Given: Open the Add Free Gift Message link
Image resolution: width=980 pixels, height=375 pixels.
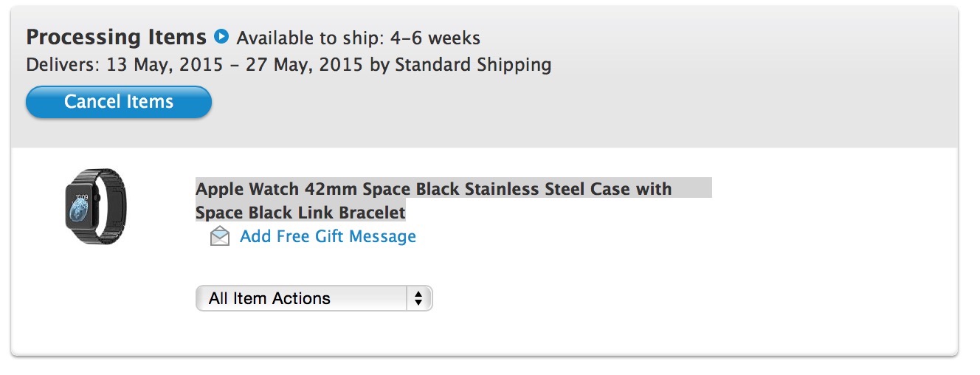Looking at the screenshot, I should [x=328, y=237].
